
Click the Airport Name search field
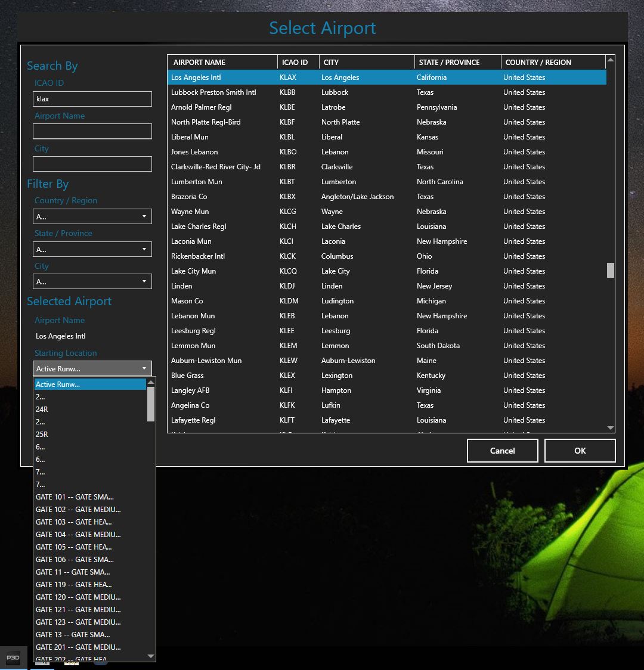(x=92, y=131)
